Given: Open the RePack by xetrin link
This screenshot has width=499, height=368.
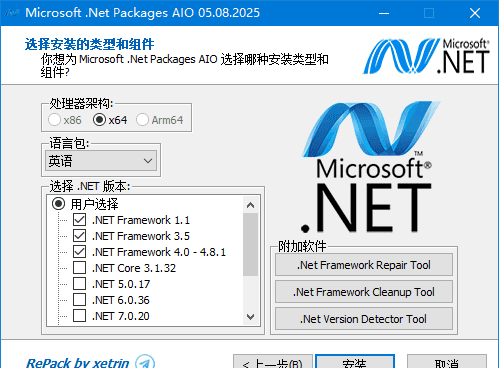Looking at the screenshot, I should pos(77,363).
